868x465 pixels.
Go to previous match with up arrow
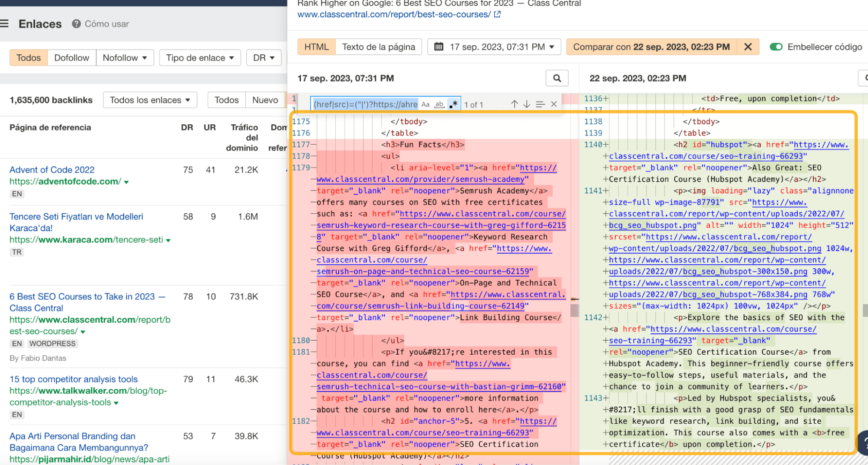(514, 104)
